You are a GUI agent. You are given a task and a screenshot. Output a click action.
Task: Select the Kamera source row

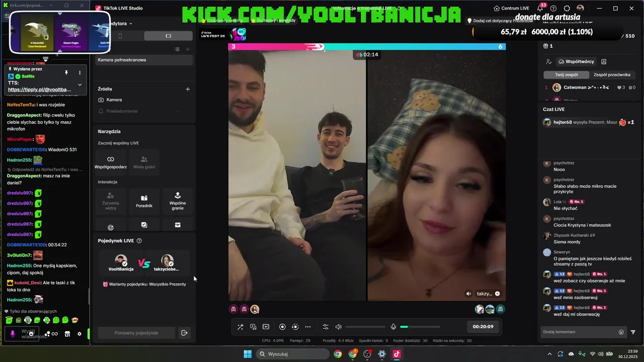pyautogui.click(x=144, y=100)
